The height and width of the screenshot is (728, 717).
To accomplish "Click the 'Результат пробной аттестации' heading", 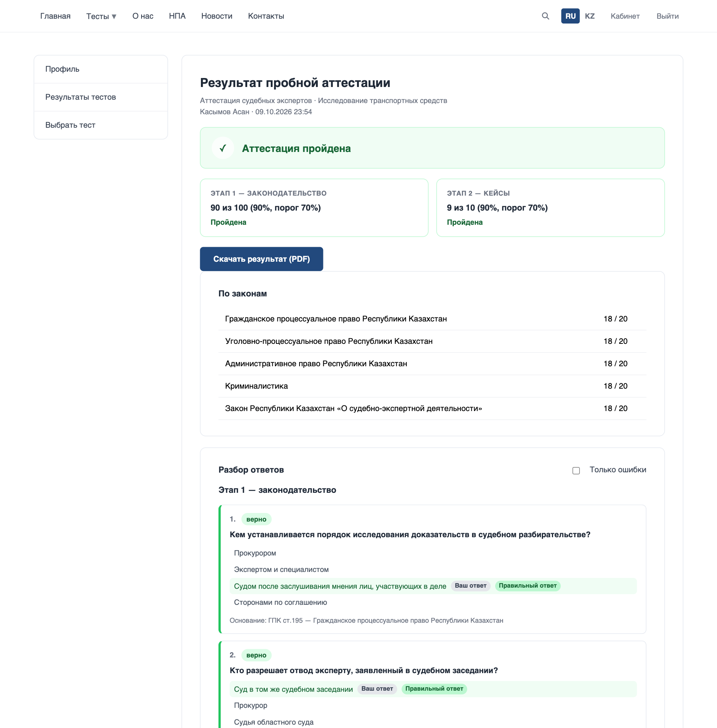I will [x=295, y=83].
